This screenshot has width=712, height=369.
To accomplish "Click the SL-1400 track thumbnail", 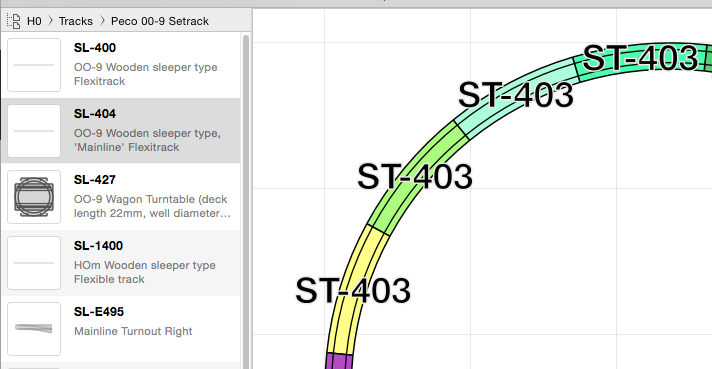I will pyautogui.click(x=34, y=263).
